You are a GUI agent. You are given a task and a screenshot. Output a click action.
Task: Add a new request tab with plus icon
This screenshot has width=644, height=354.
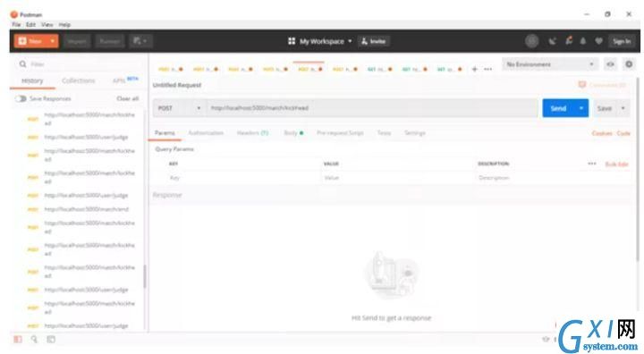475,69
